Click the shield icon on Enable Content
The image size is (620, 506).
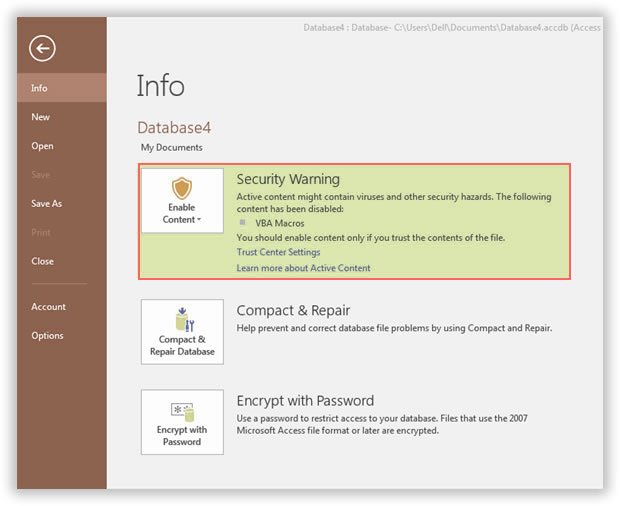click(x=181, y=188)
